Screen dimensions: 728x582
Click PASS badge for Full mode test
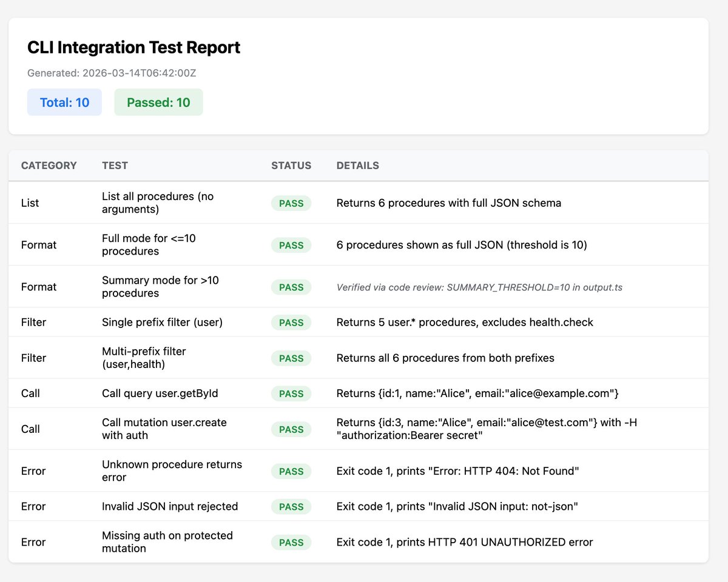click(291, 245)
